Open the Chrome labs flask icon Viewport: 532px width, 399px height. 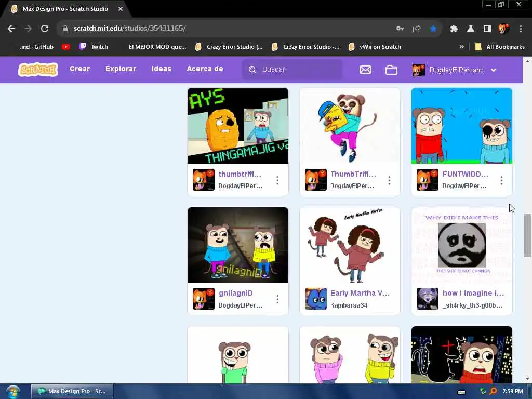point(471,29)
